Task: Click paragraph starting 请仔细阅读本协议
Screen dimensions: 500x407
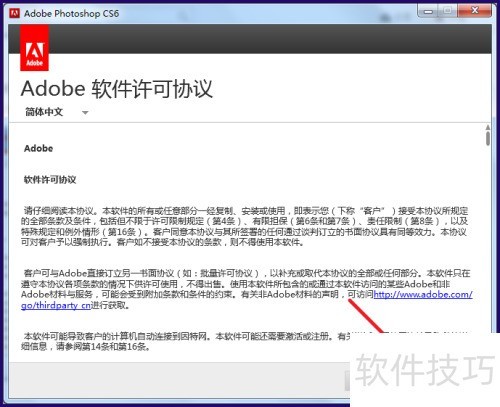Action: (x=245, y=226)
